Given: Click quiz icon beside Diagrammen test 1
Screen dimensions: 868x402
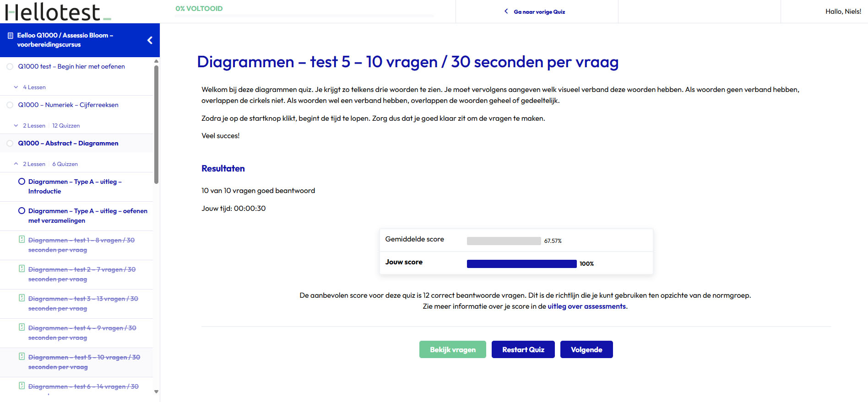Looking at the screenshot, I should tap(22, 239).
